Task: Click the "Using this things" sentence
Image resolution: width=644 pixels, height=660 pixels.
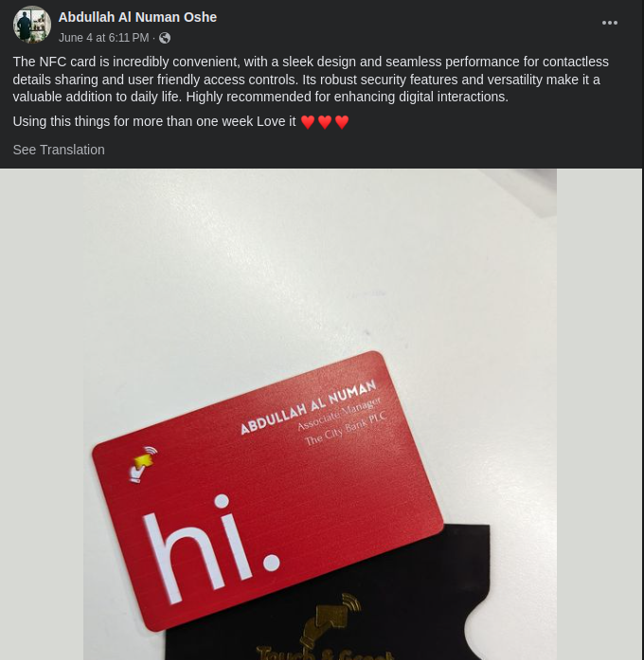Action: 154,121
